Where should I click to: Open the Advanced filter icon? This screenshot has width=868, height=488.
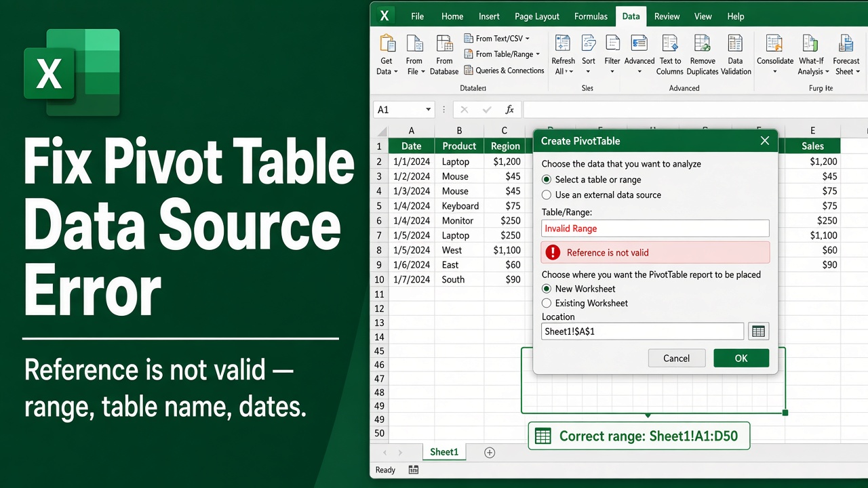point(639,43)
